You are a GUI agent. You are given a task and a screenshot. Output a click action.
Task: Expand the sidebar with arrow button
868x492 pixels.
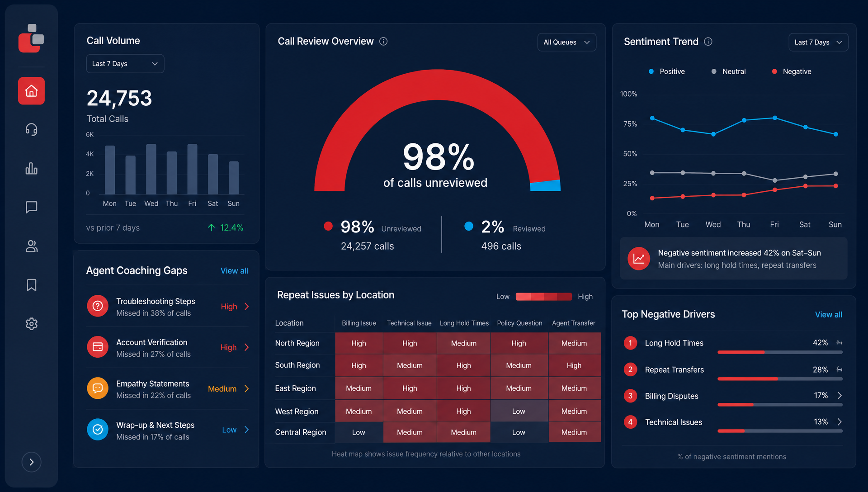point(31,462)
